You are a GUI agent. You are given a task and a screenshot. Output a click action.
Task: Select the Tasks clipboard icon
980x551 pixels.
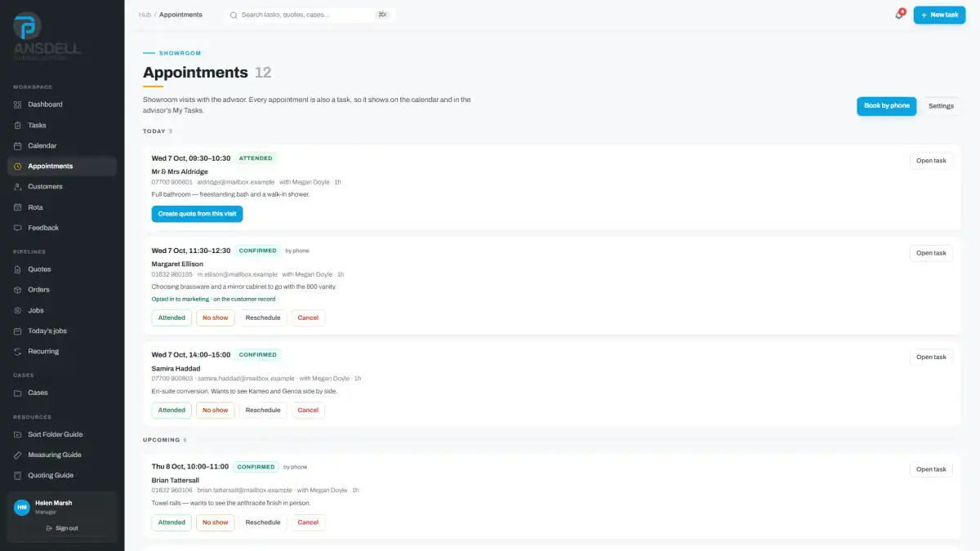(x=18, y=125)
